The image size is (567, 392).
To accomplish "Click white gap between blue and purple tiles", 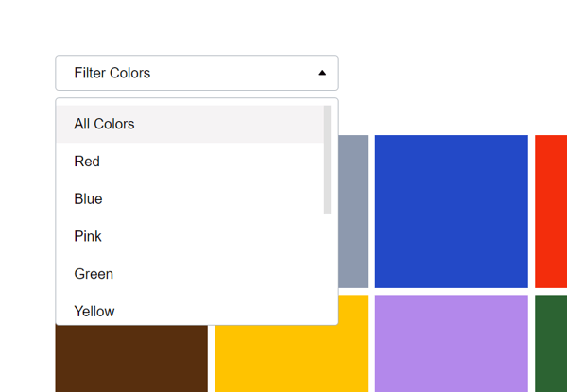I will click(451, 291).
